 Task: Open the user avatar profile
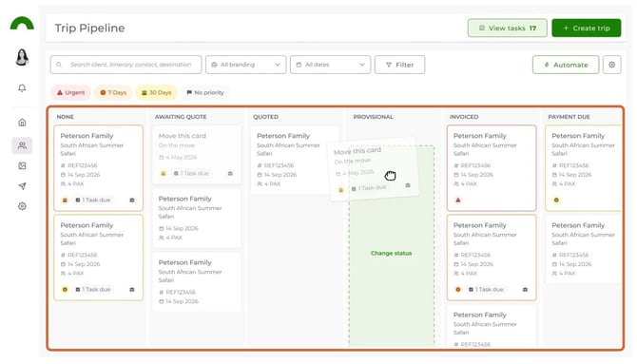click(x=22, y=57)
